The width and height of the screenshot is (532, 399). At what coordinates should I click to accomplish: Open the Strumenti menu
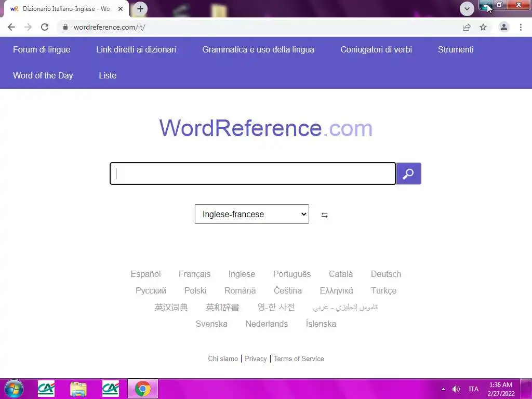pos(456,49)
